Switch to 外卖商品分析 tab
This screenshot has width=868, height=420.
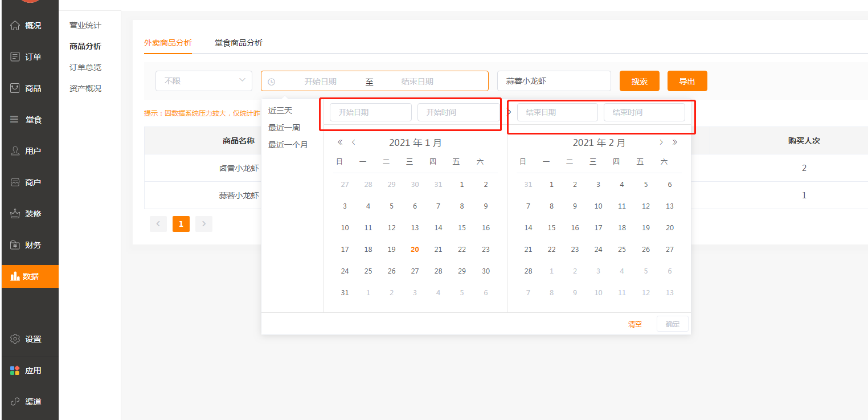point(168,43)
